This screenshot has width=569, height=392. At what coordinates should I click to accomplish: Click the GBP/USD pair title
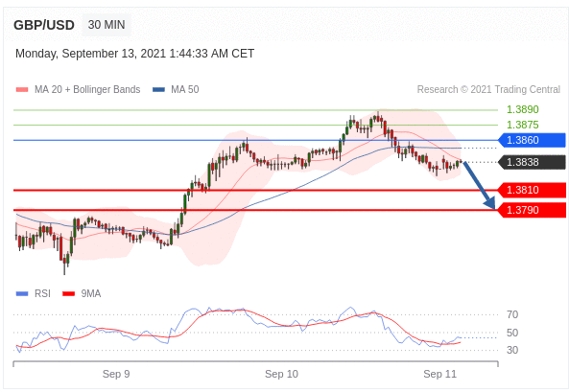(x=44, y=25)
